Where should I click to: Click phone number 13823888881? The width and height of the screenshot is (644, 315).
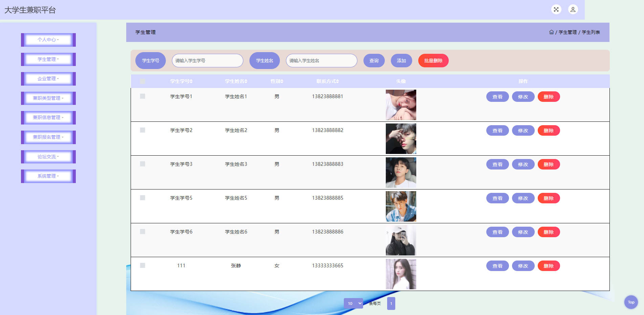click(x=328, y=96)
